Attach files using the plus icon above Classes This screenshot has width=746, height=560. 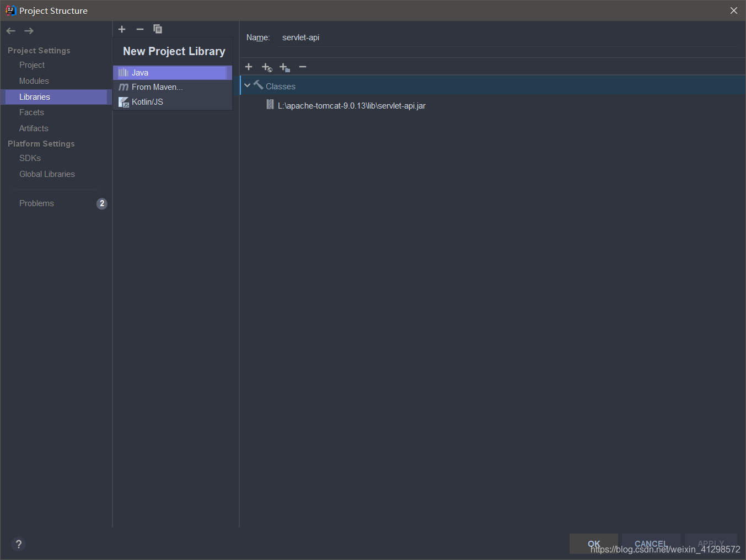(x=249, y=67)
